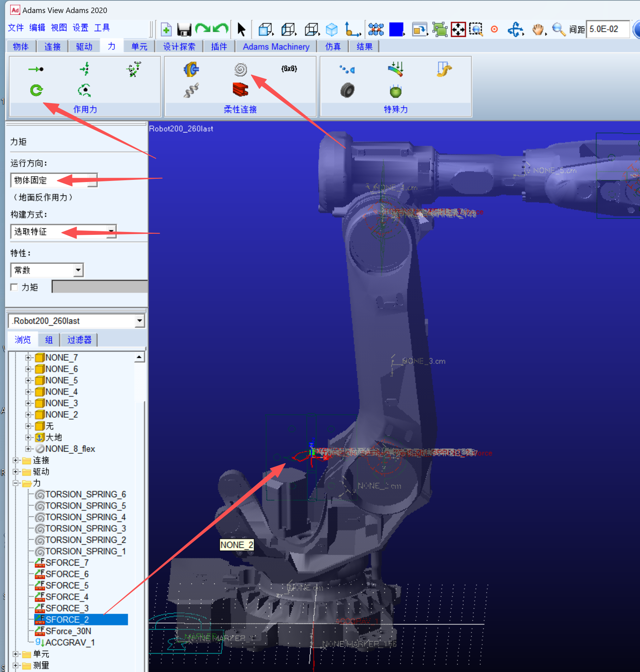The width and height of the screenshot is (640, 672).
Task: Select the Tire special force icon
Action: pos(347,90)
